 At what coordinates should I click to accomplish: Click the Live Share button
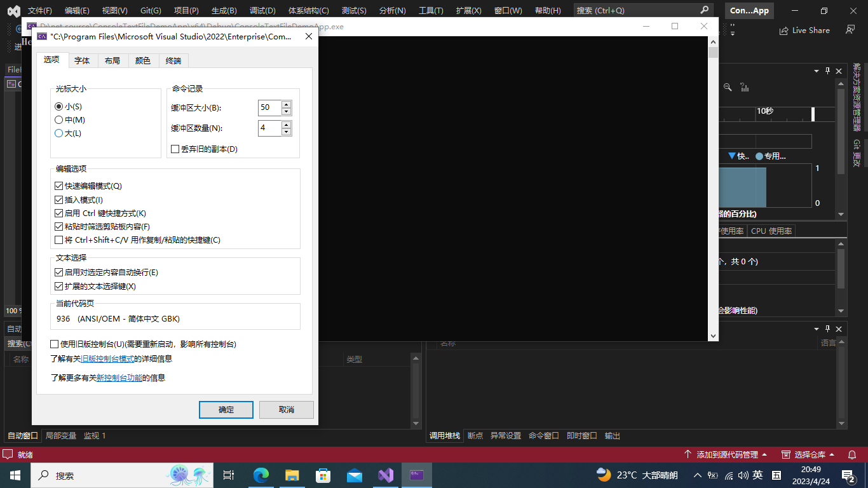(804, 30)
